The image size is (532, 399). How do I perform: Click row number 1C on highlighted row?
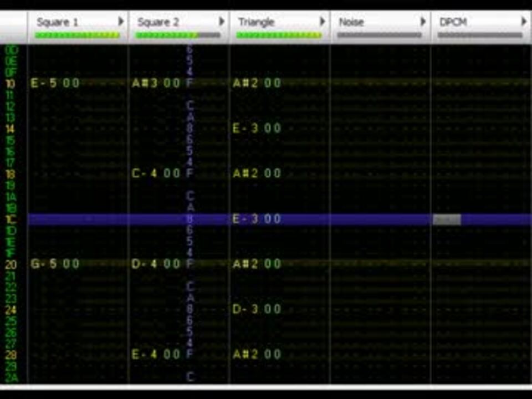point(11,219)
